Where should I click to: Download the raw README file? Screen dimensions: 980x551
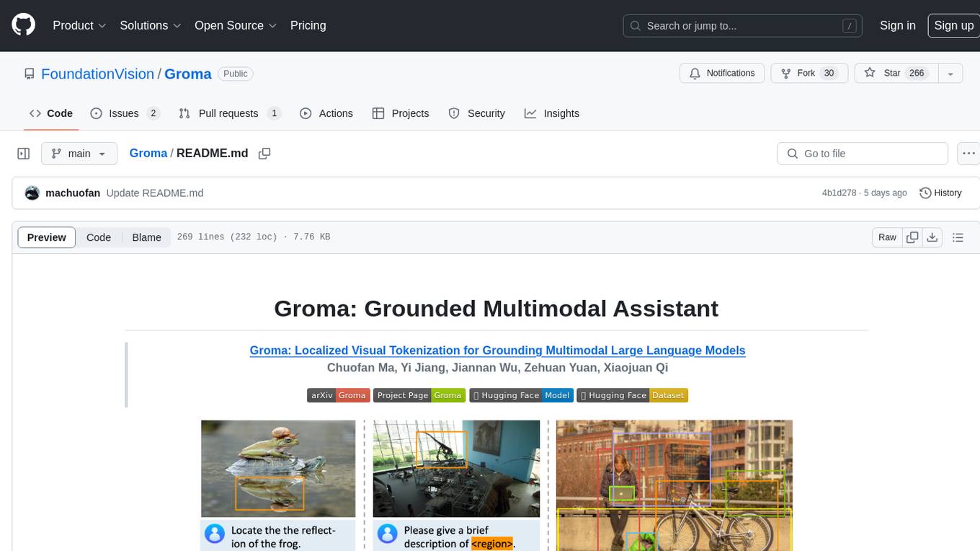click(932, 237)
